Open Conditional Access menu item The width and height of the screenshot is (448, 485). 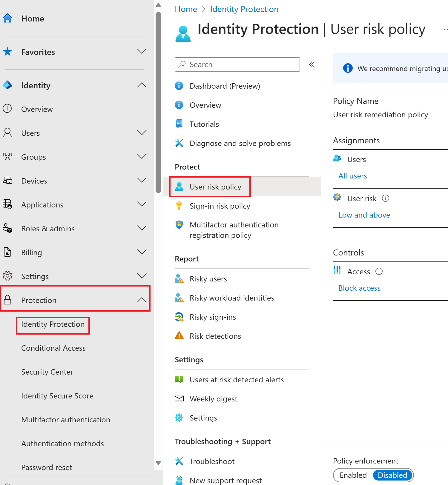(53, 348)
